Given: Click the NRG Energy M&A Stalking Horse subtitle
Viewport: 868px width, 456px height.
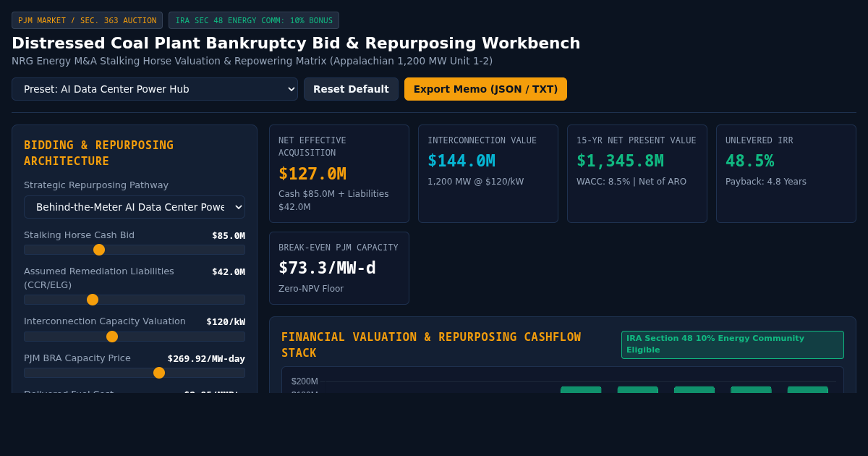Looking at the screenshot, I should (x=252, y=61).
